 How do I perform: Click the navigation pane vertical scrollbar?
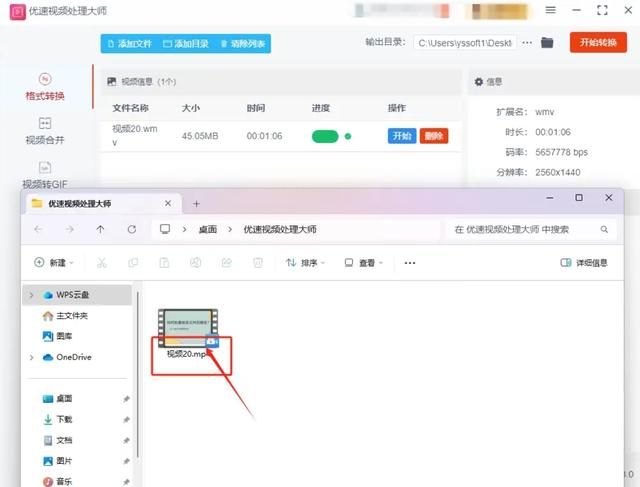coord(138,374)
